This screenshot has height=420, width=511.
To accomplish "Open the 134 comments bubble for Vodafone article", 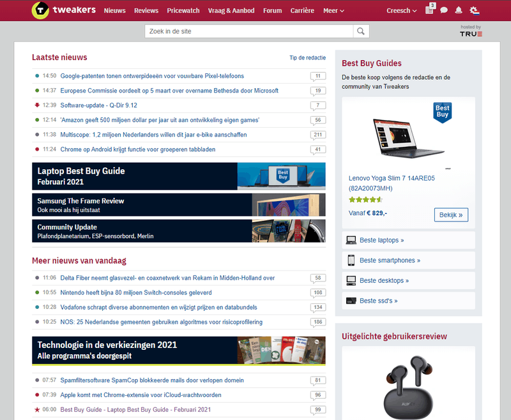I will coord(318,308).
